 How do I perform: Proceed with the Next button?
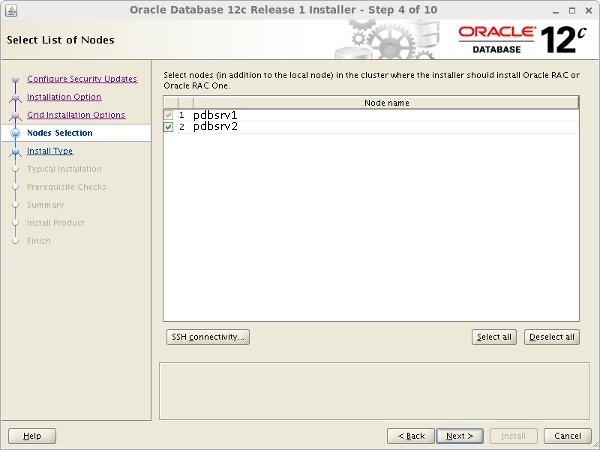pyautogui.click(x=460, y=436)
